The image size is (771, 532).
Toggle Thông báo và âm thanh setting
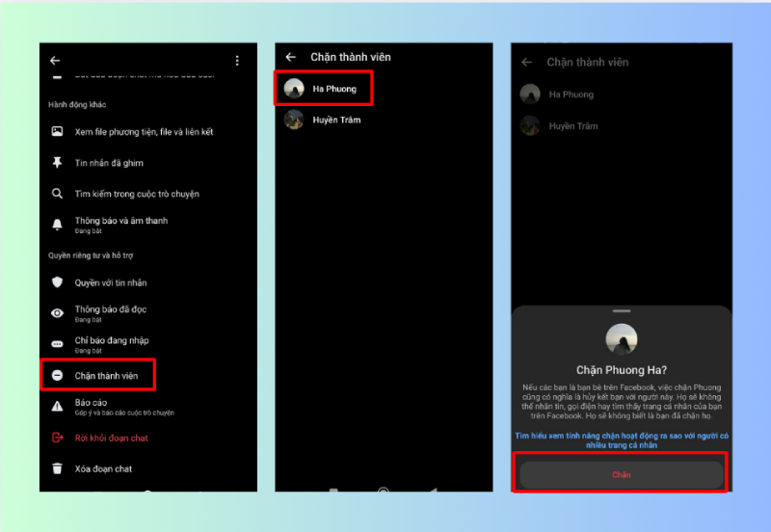[120, 224]
